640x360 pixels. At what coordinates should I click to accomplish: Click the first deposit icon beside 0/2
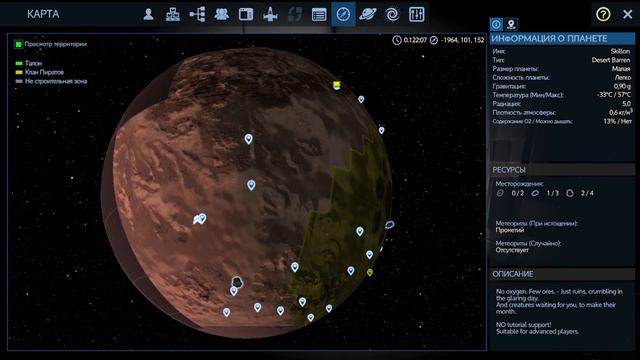pyautogui.click(x=500, y=193)
